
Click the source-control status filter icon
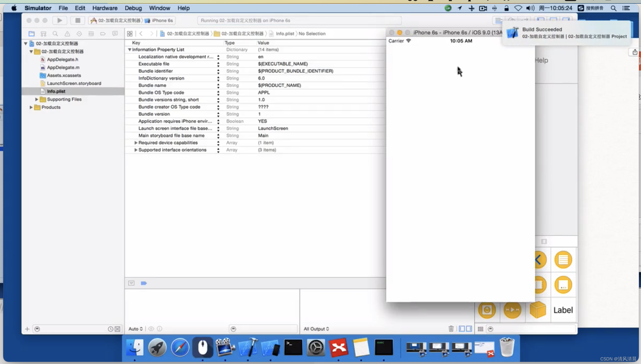117,329
